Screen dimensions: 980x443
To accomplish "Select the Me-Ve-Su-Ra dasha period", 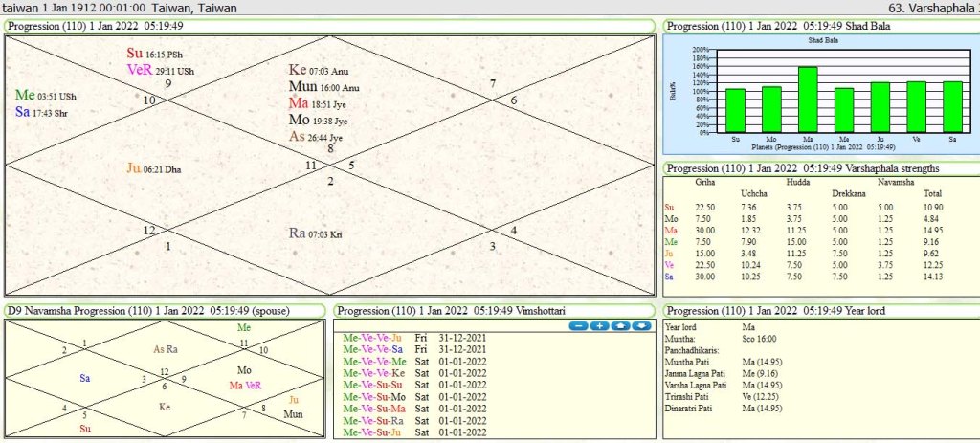I will tap(373, 419).
